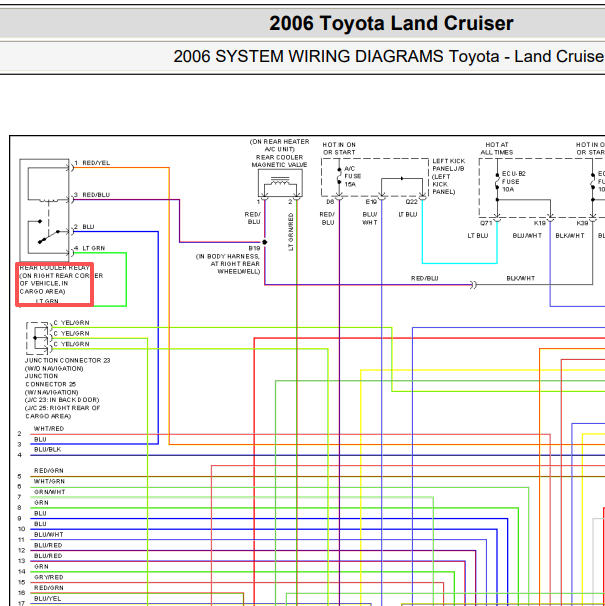Screen dimensions: 605x606
Task: Click connector symbol joining RED/BLU and BLK/WHT wires
Action: (x=474, y=285)
